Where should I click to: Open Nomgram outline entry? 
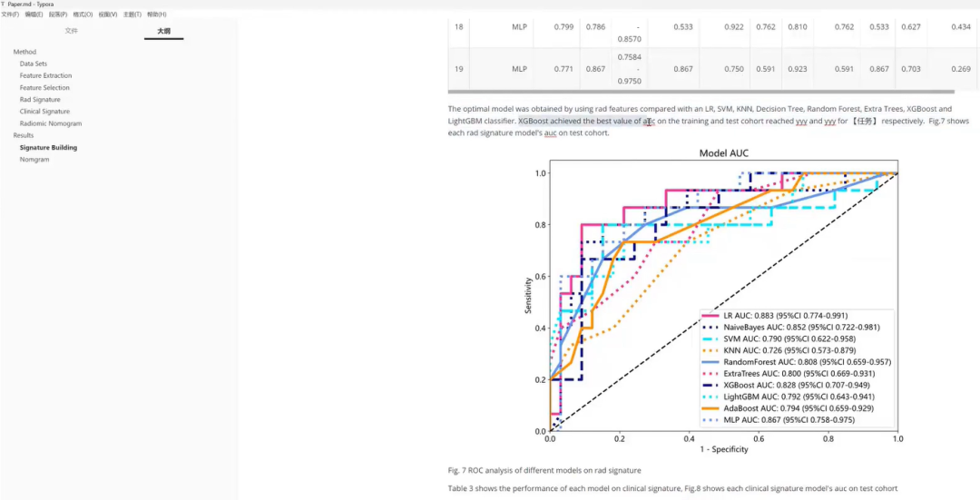point(34,160)
